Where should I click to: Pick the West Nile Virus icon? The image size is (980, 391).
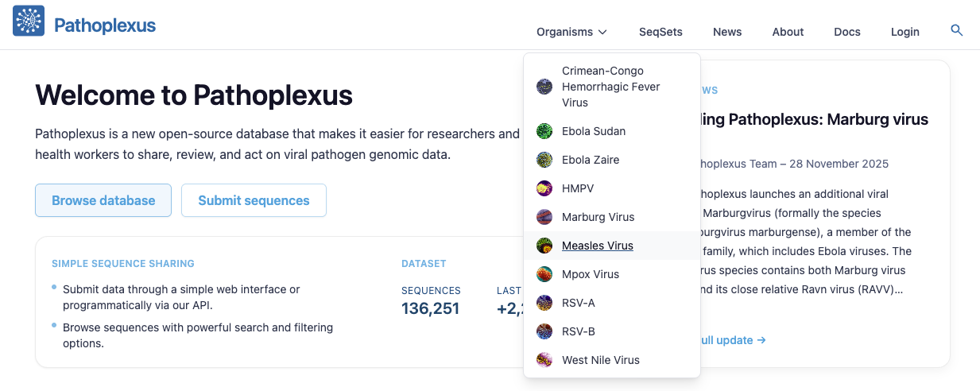[x=544, y=360]
